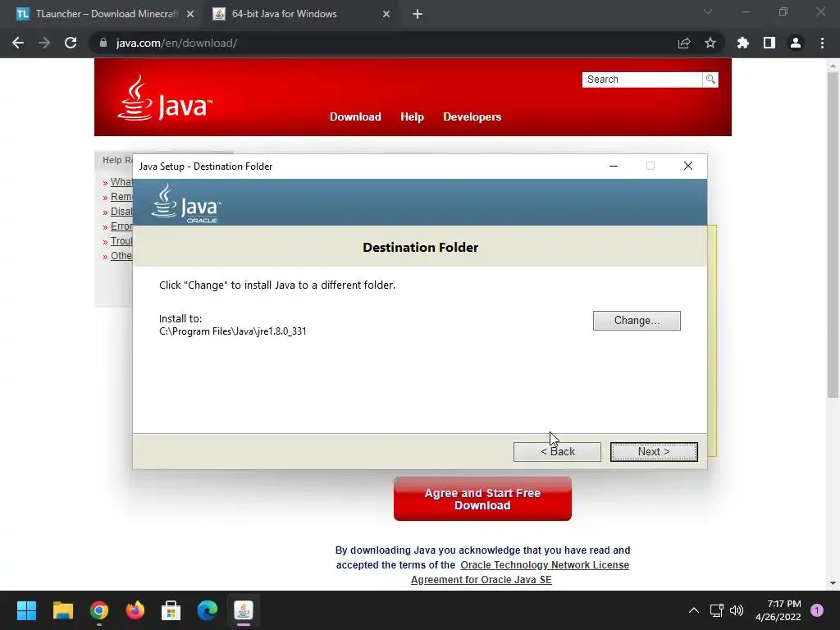Click the install path C:\Program Files\Java\jre1.8.0_331
Image resolution: width=840 pixels, height=630 pixels.
click(232, 331)
